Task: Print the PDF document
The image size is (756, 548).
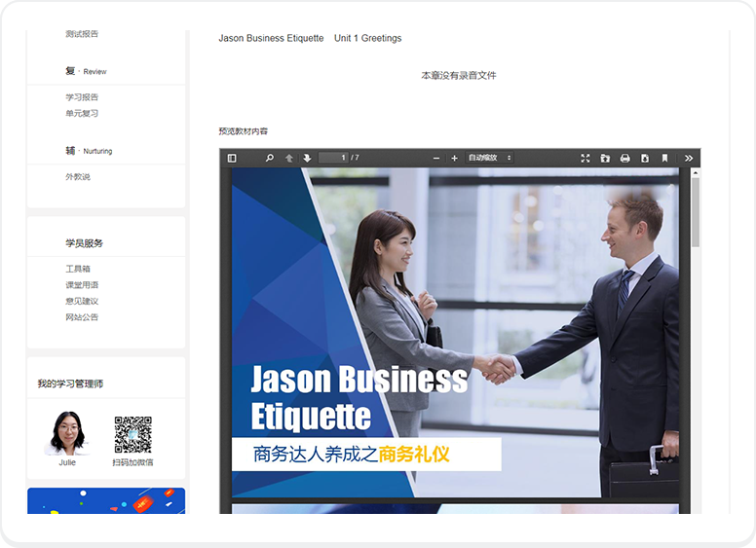Action: [624, 158]
